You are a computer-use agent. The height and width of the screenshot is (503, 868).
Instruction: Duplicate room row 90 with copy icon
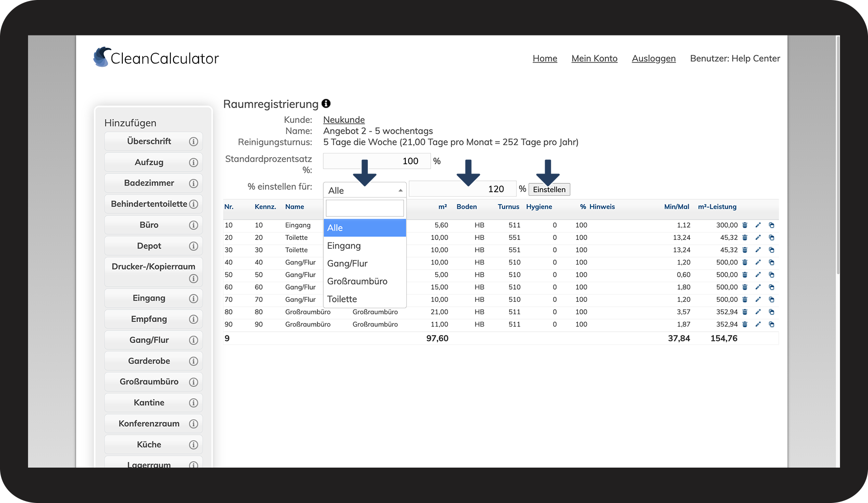point(771,325)
